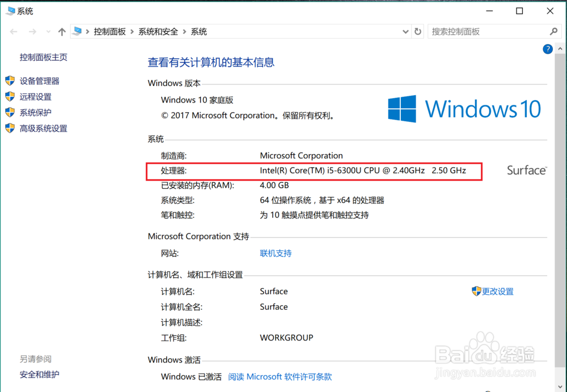Read the 阅读 Microsoft 软件许可条款 link
Viewport: 567px width, 392px height.
(280, 377)
